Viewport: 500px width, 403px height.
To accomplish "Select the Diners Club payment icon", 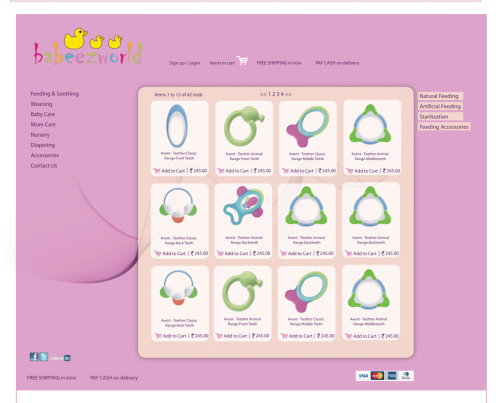I will (x=406, y=376).
